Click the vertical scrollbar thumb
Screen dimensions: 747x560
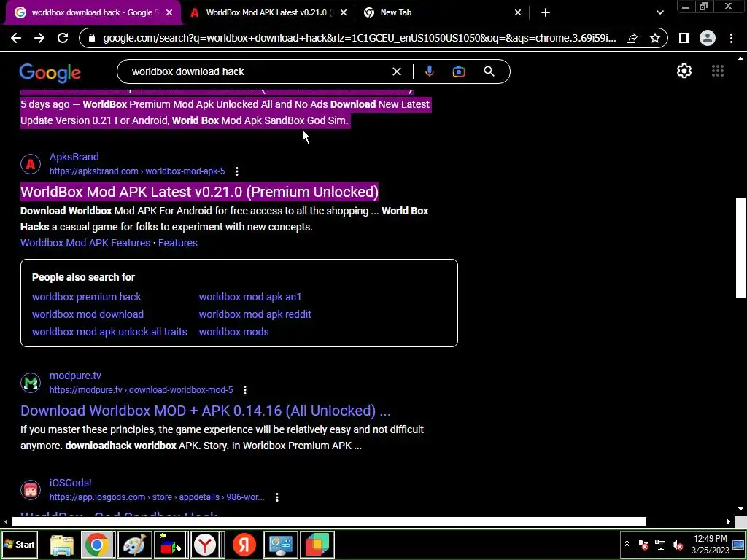pyautogui.click(x=740, y=248)
